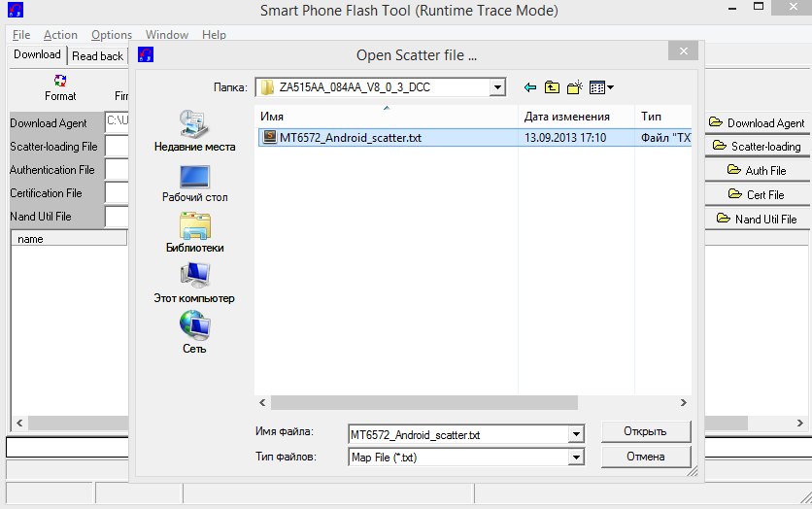Go up one folder level icon
Viewport: 812px width, 509px height.
click(552, 87)
